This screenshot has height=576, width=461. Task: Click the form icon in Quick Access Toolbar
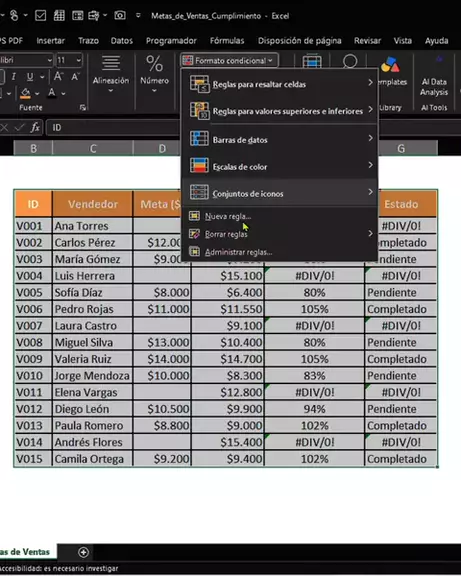[x=78, y=15]
